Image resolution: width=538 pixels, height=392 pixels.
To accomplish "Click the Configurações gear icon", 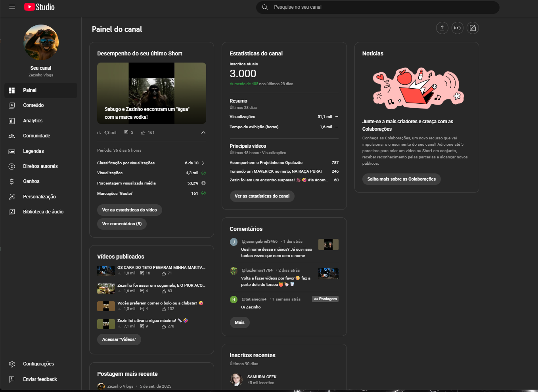I will point(12,364).
